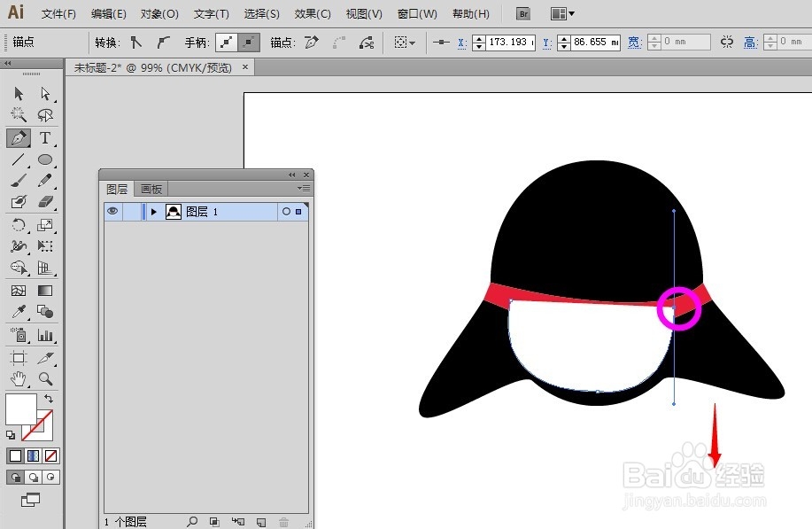Select the Type tool
The height and width of the screenshot is (529, 812).
click(x=45, y=138)
